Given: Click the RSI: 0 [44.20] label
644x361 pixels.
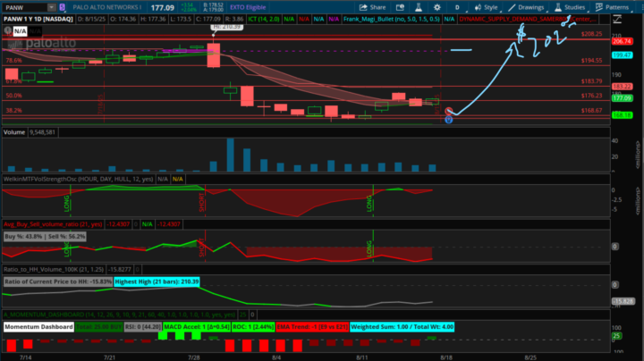Looking at the screenshot, I should (142, 327).
